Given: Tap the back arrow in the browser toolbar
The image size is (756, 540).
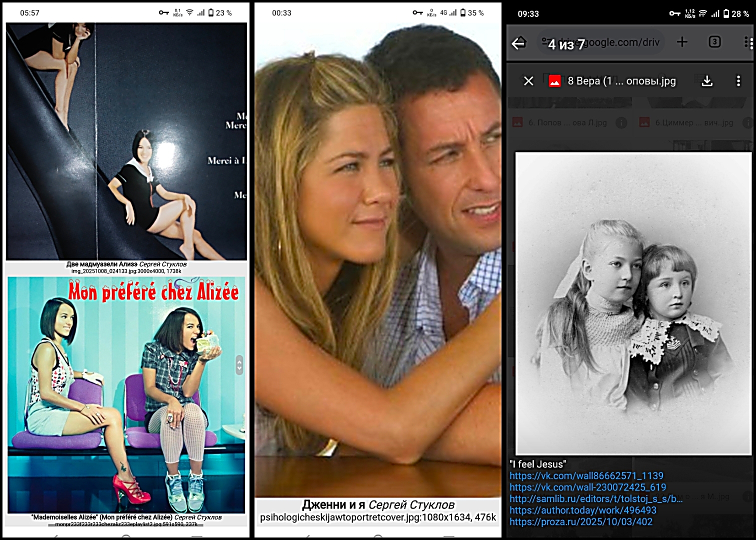Looking at the screenshot, I should (518, 43).
